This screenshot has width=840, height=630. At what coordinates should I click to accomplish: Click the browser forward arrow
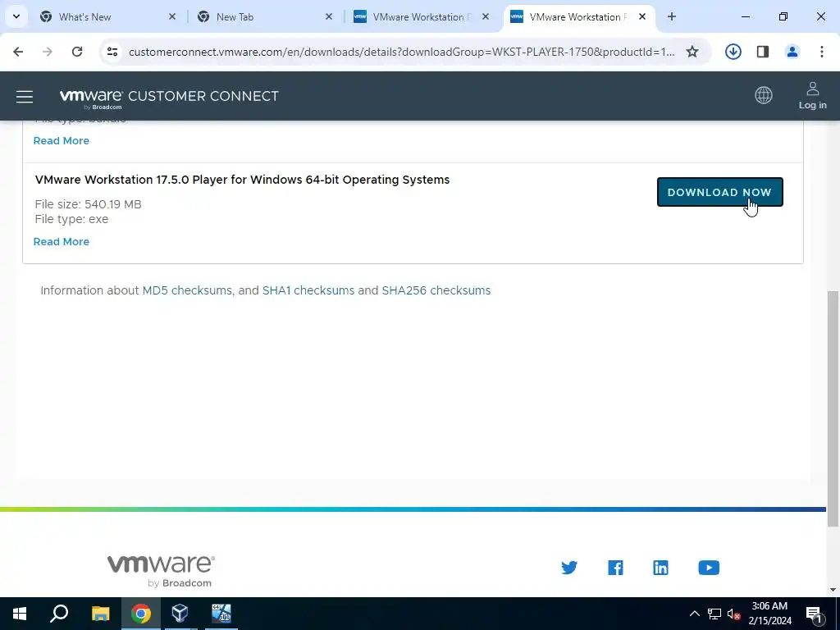[47, 52]
